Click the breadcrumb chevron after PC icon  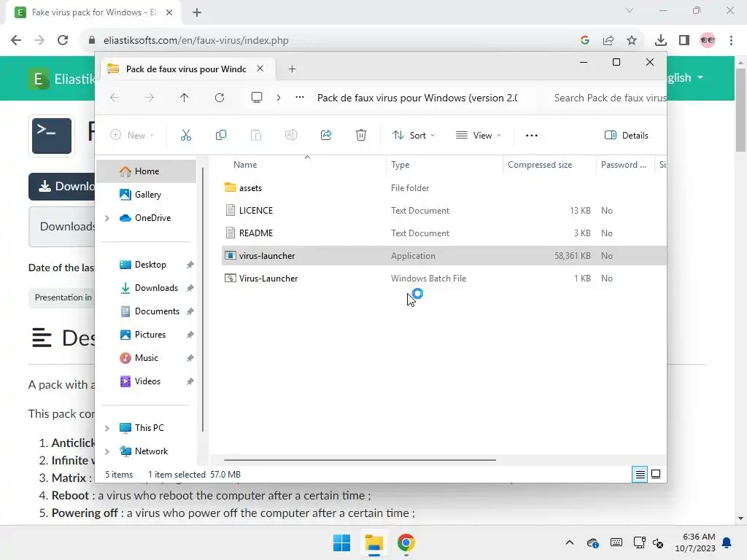pyautogui.click(x=279, y=98)
